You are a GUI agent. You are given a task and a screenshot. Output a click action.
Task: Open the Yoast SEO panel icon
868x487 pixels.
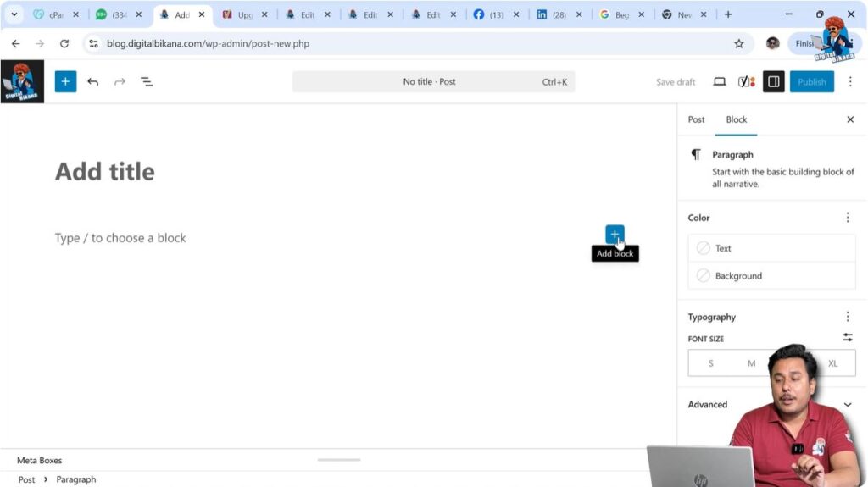point(746,82)
